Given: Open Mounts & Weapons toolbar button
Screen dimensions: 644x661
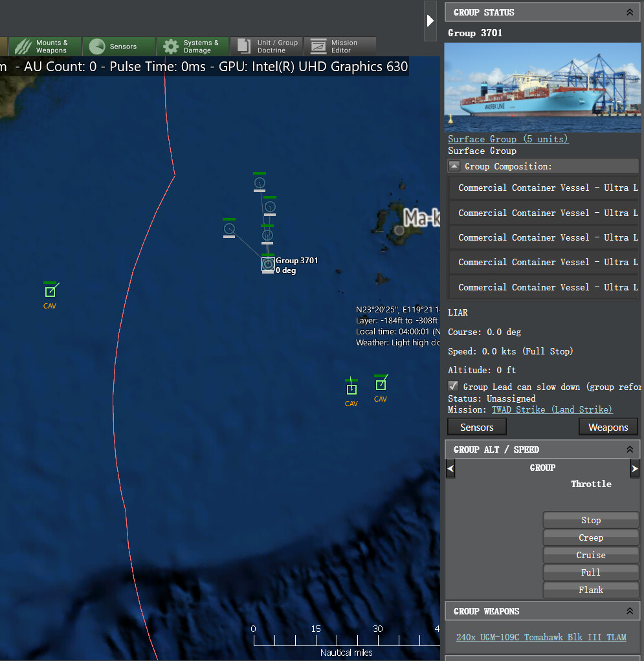Looking at the screenshot, I should click(45, 47).
